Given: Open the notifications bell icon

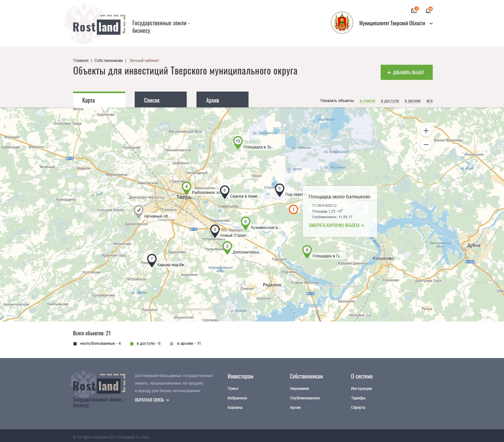Looking at the screenshot, I should pos(428,11).
